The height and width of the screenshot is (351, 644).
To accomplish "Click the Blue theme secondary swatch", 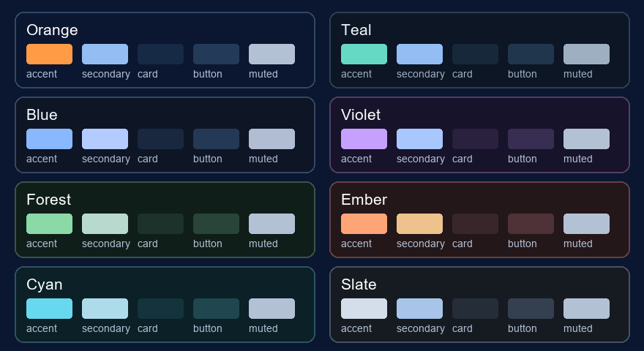I will [x=105, y=139].
